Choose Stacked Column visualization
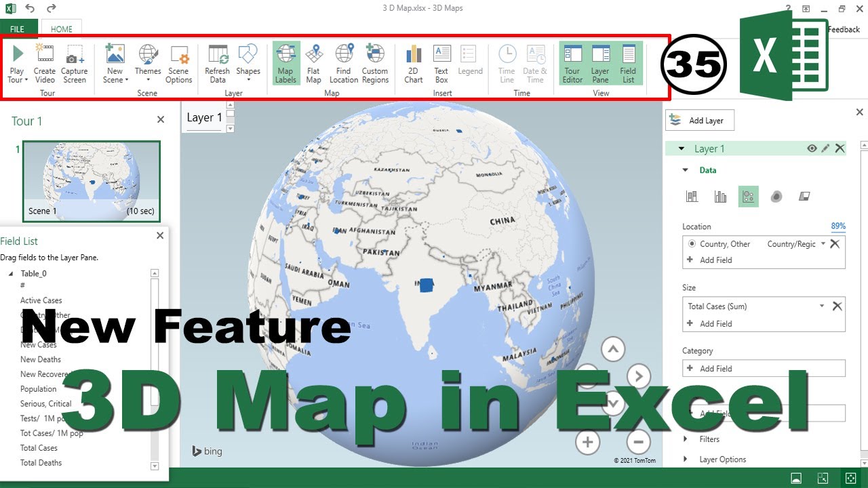 pos(692,197)
